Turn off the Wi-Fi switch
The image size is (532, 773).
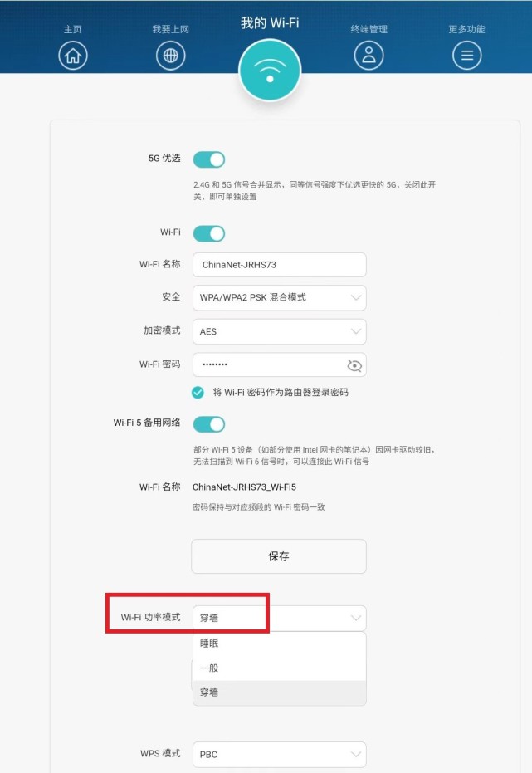click(209, 233)
